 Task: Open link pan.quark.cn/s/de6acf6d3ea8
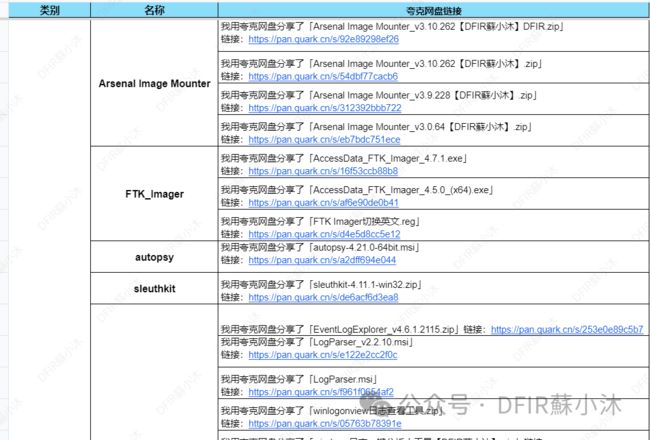[x=323, y=297]
